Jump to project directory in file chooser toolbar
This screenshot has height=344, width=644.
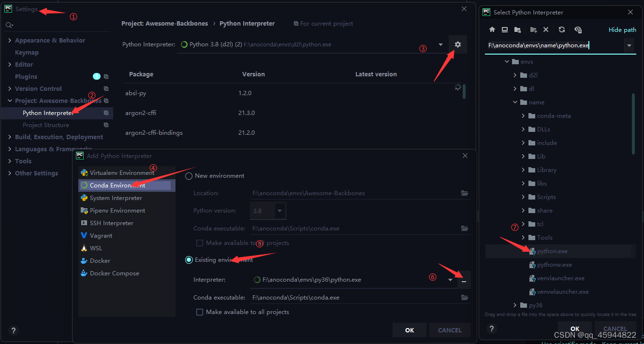tap(517, 29)
